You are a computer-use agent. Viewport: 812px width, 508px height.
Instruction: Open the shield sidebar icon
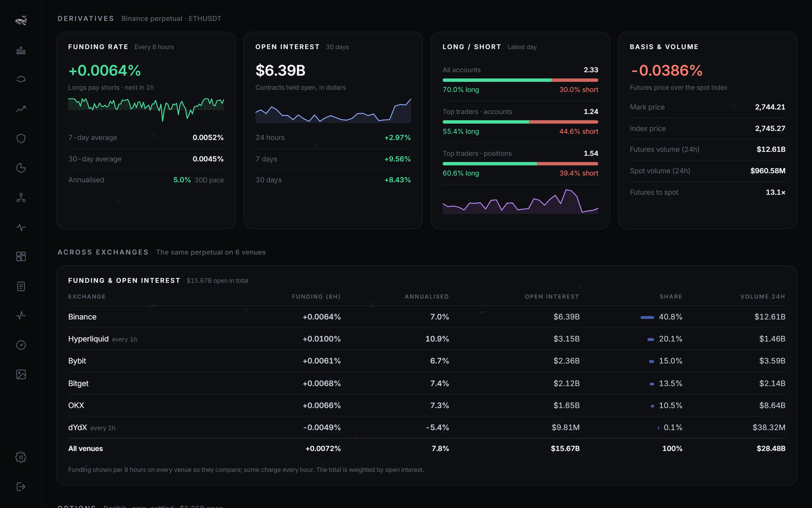pos(21,138)
